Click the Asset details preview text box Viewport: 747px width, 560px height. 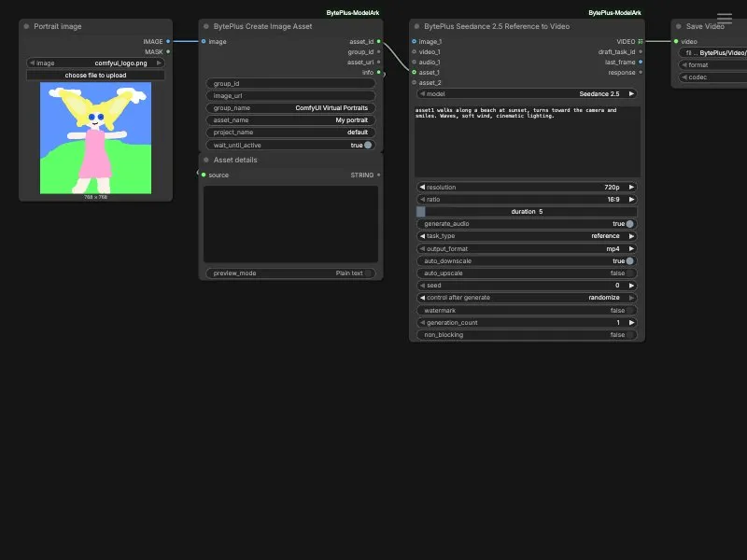290,224
